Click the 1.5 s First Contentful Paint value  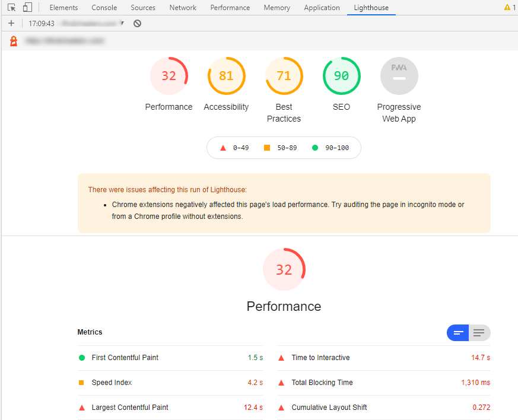coord(255,358)
